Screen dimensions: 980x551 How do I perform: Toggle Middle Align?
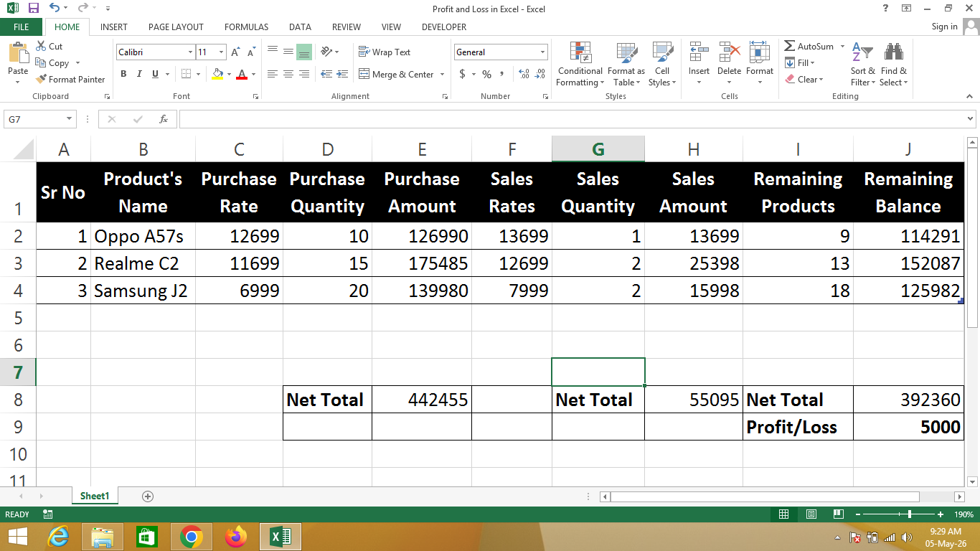[x=288, y=52]
